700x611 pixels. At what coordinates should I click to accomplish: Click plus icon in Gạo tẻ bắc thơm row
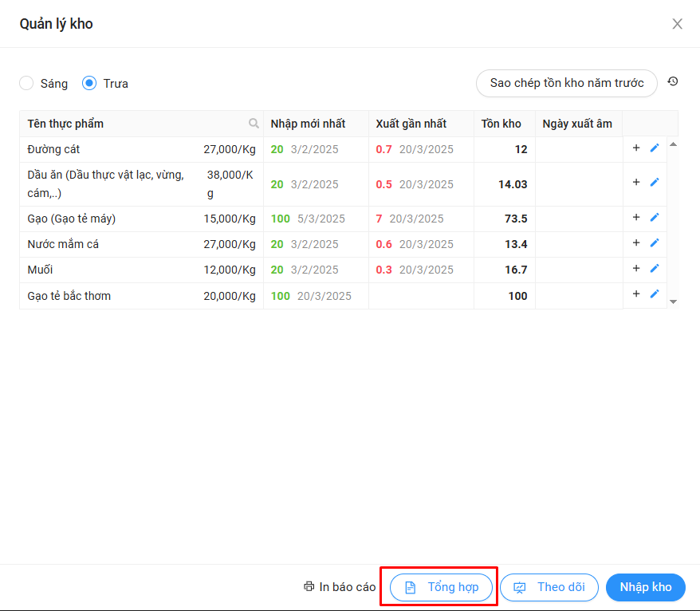636,294
